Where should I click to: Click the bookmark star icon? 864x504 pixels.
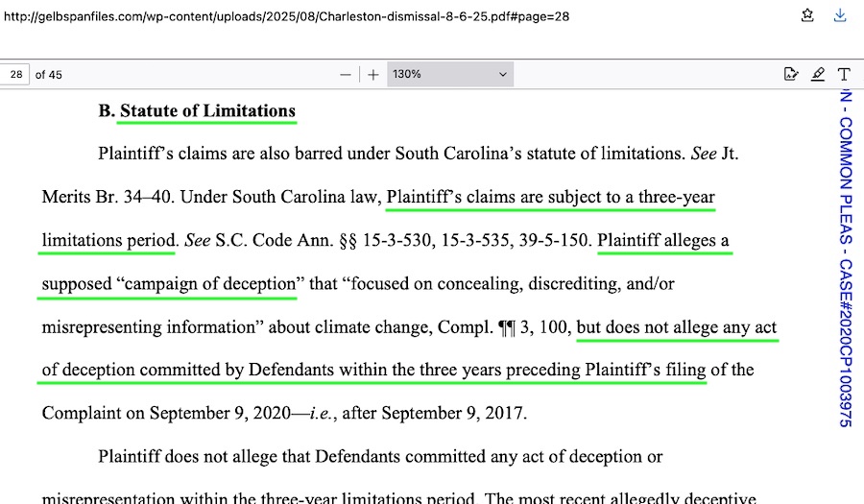[x=808, y=15]
